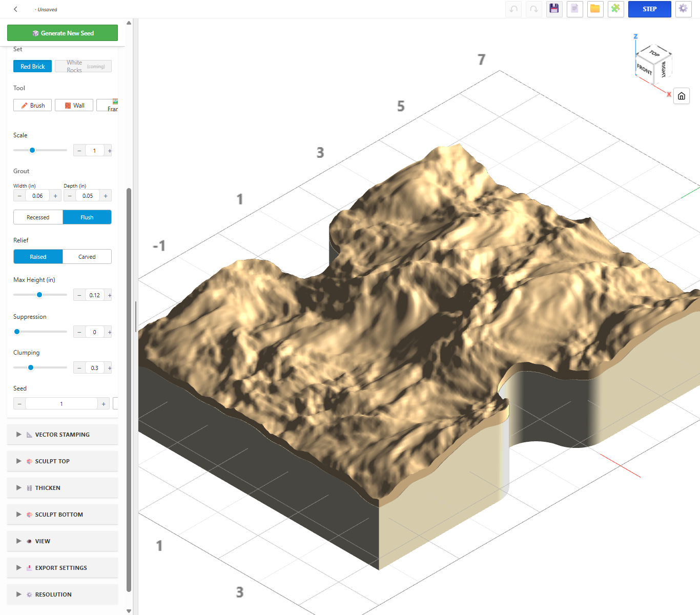Click the Max Height slider handle

(x=39, y=295)
